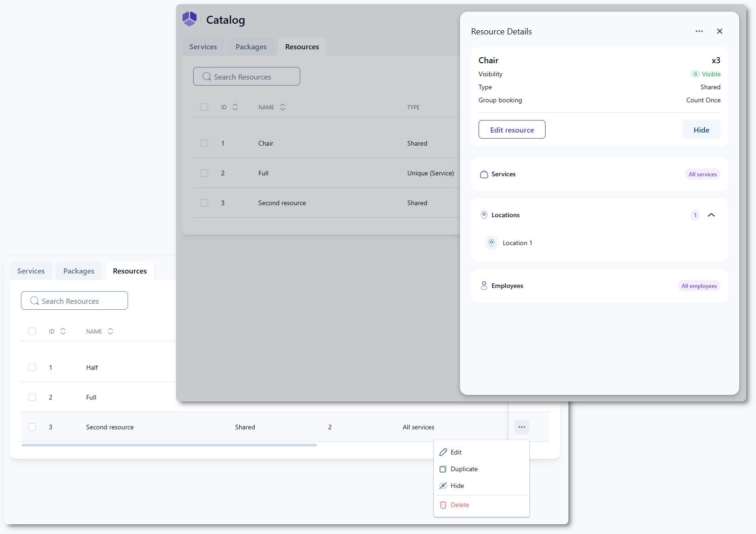This screenshot has height=534, width=756.
Task: Click the pencil Edit icon in context menu
Action: click(443, 452)
